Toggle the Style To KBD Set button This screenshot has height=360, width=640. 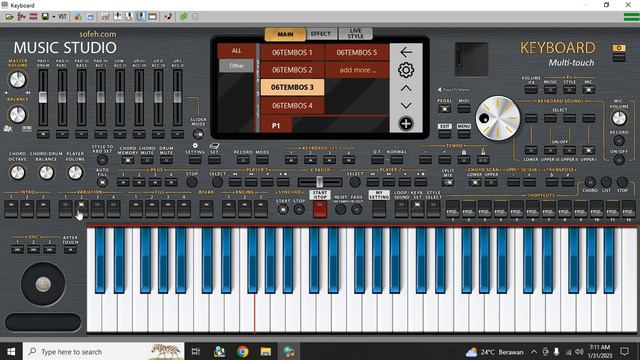point(102,160)
